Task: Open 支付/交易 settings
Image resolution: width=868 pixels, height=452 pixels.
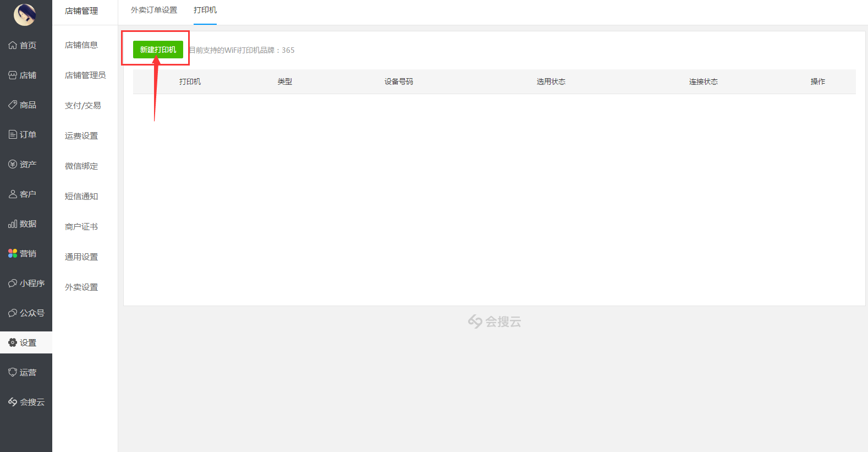Action: point(83,106)
